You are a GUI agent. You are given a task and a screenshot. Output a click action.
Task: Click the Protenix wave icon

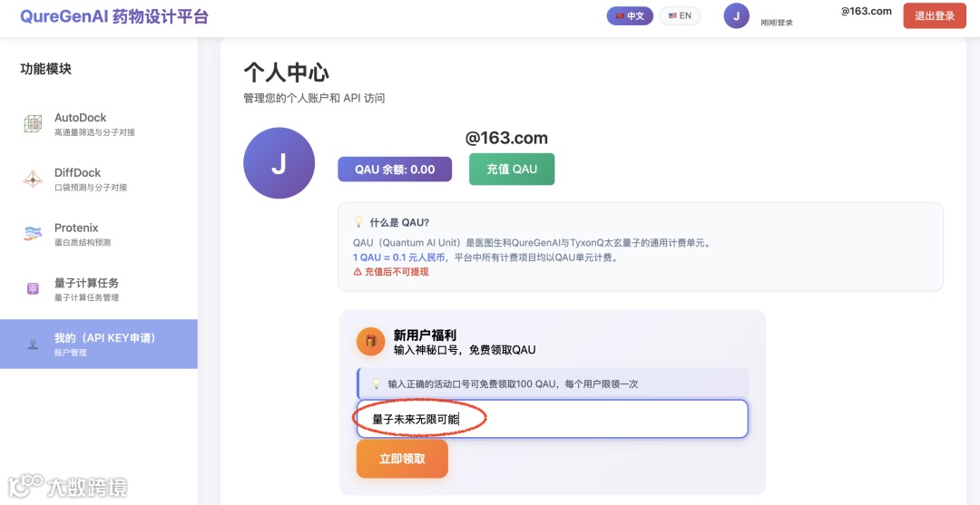(x=33, y=234)
